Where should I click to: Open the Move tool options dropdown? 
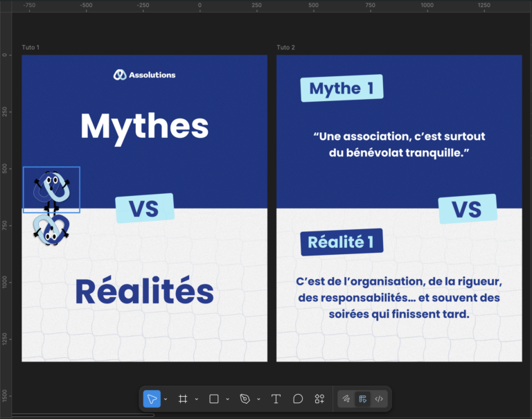pos(166,399)
